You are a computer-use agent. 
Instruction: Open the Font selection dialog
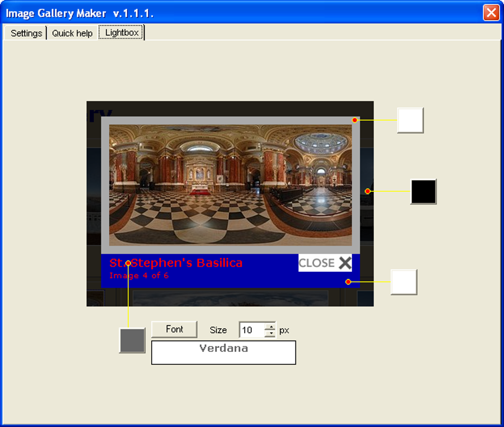pyautogui.click(x=174, y=329)
